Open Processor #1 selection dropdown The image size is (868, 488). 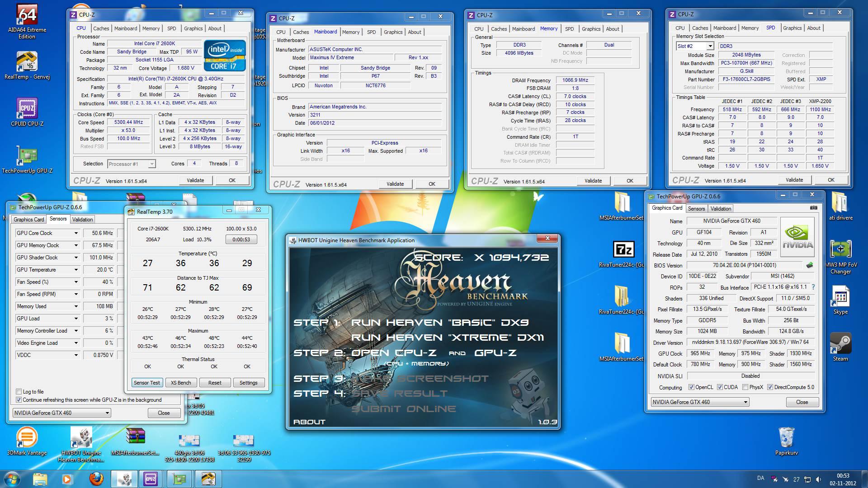132,164
